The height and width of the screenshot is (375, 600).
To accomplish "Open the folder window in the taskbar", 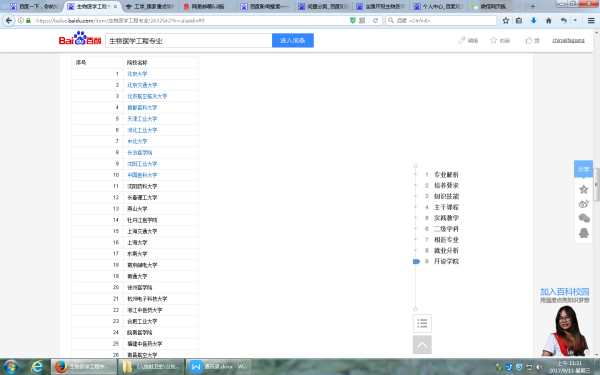I will (x=151, y=367).
